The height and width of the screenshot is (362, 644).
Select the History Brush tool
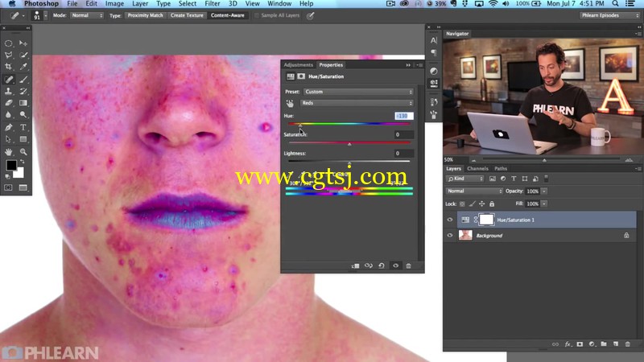click(23, 91)
